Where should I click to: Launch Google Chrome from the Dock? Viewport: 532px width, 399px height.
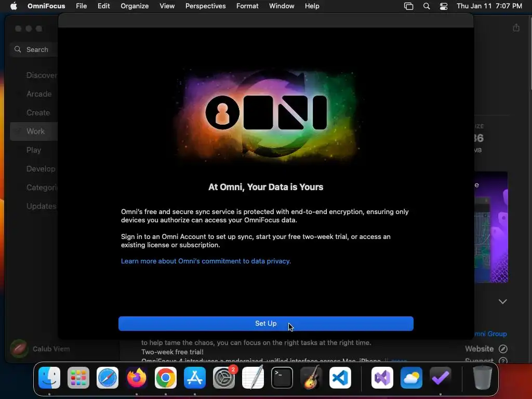point(166,378)
